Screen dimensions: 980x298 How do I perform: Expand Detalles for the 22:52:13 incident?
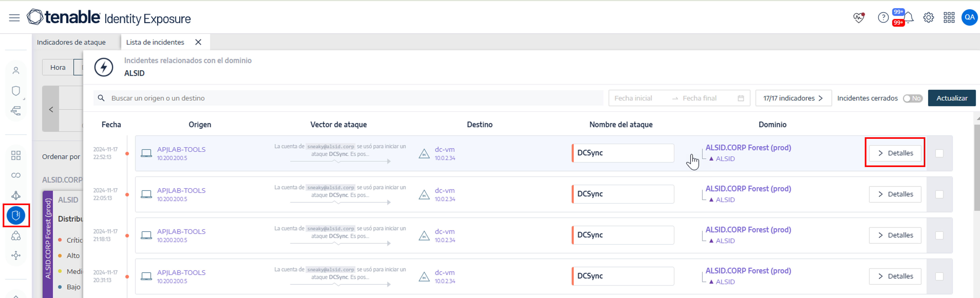point(895,153)
